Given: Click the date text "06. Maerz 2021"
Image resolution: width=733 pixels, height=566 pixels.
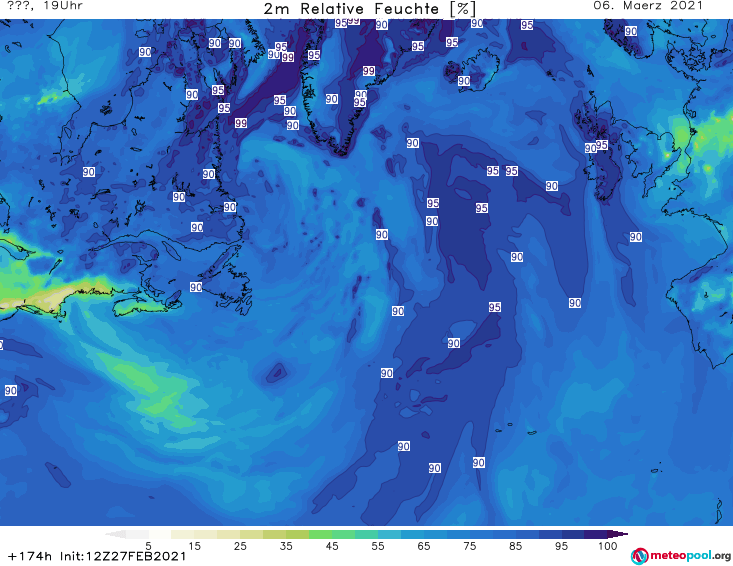Looking at the screenshot, I should click(x=648, y=6).
